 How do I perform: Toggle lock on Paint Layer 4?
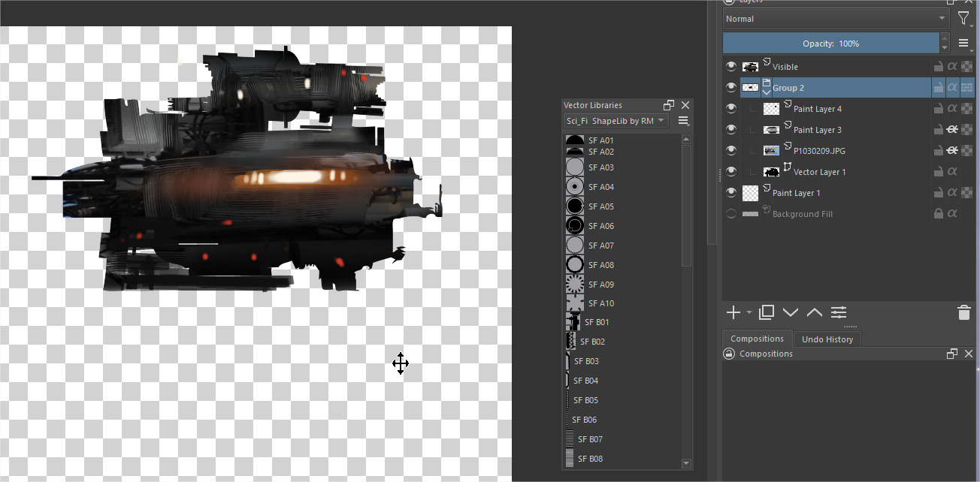click(938, 109)
